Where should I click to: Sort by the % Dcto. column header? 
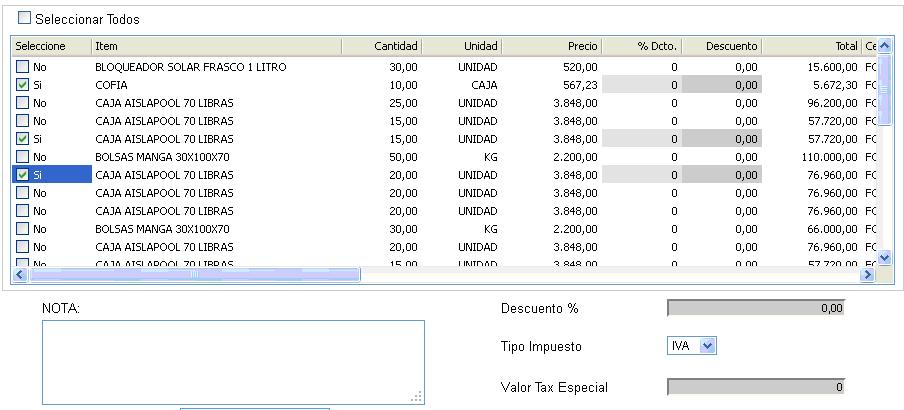(642, 46)
